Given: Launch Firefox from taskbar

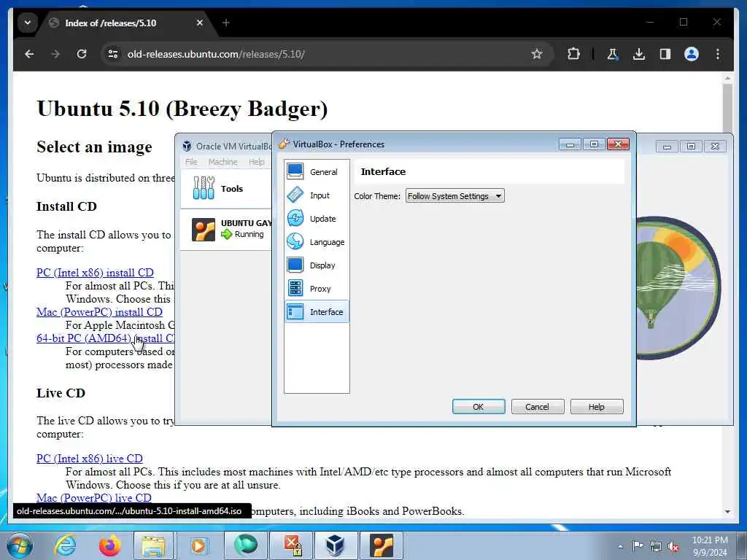Looking at the screenshot, I should (109, 545).
